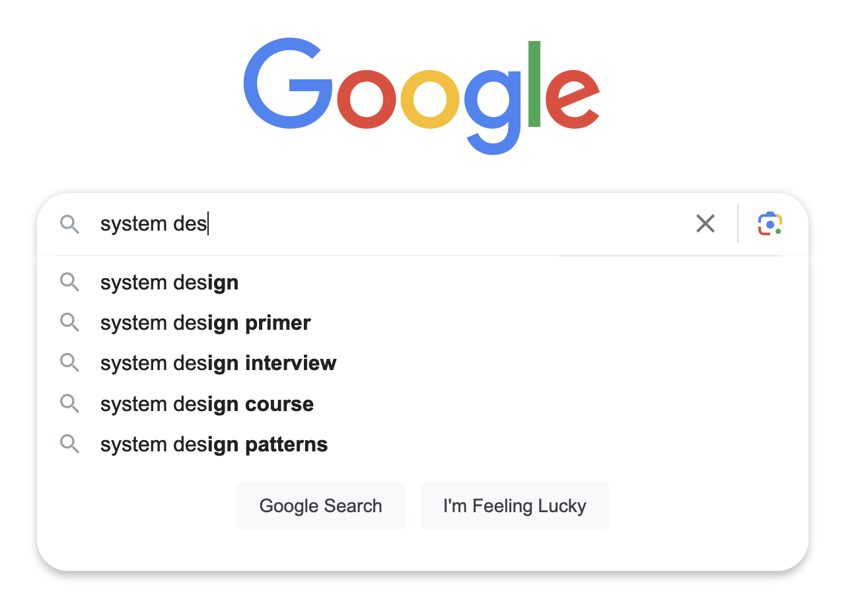Clear the search text with X icon

(x=705, y=223)
